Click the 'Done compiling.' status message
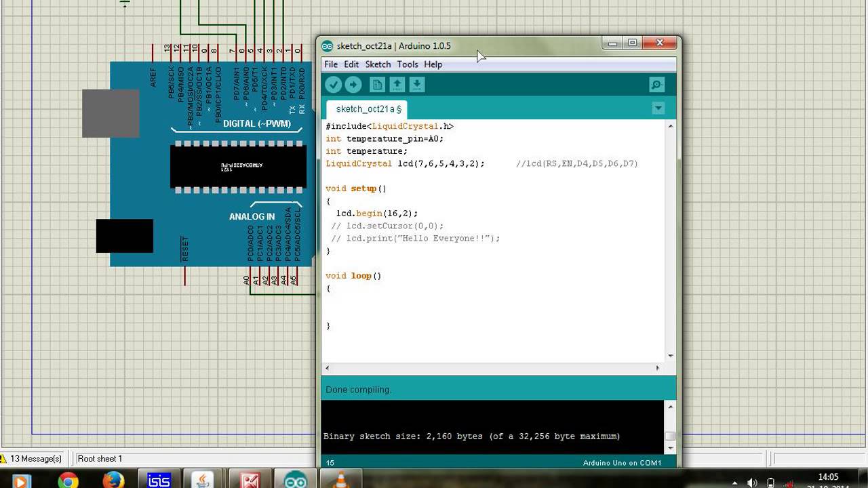Viewport: 868px width, 488px height. 358,390
